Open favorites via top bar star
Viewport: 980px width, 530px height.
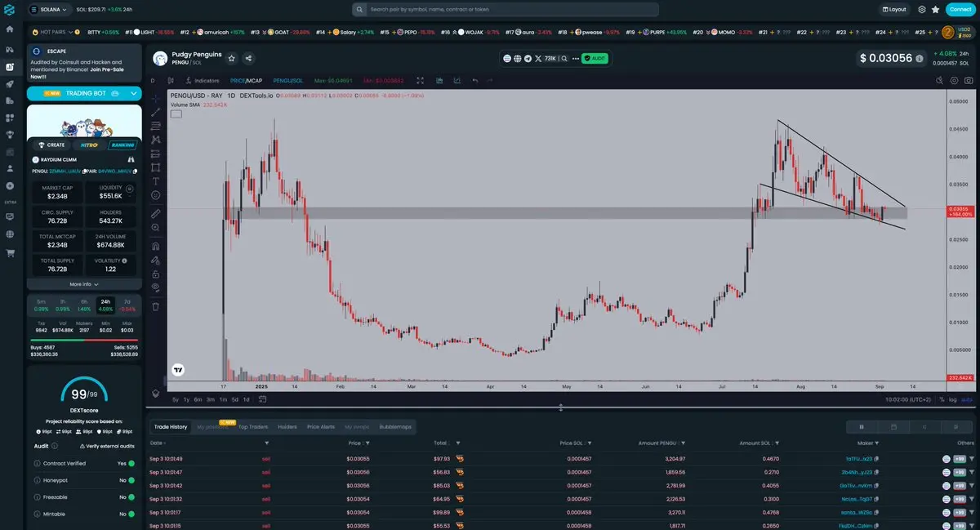[x=935, y=9]
